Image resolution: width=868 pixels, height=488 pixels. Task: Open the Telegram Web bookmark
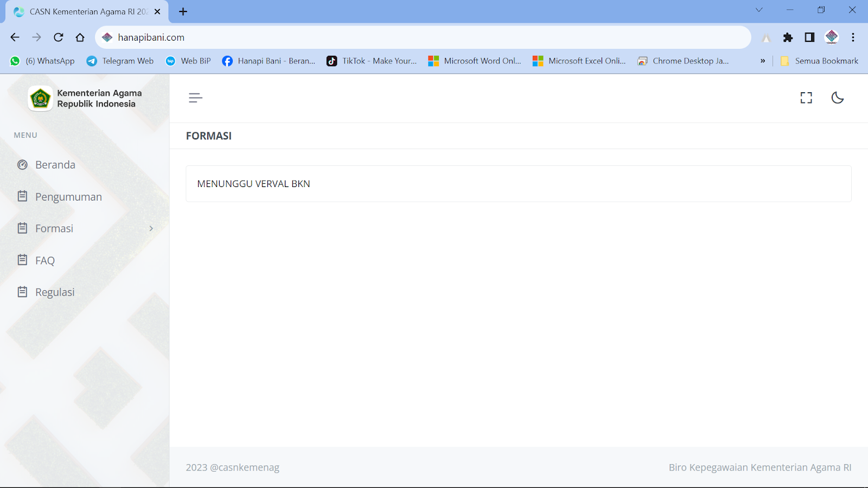coord(120,61)
